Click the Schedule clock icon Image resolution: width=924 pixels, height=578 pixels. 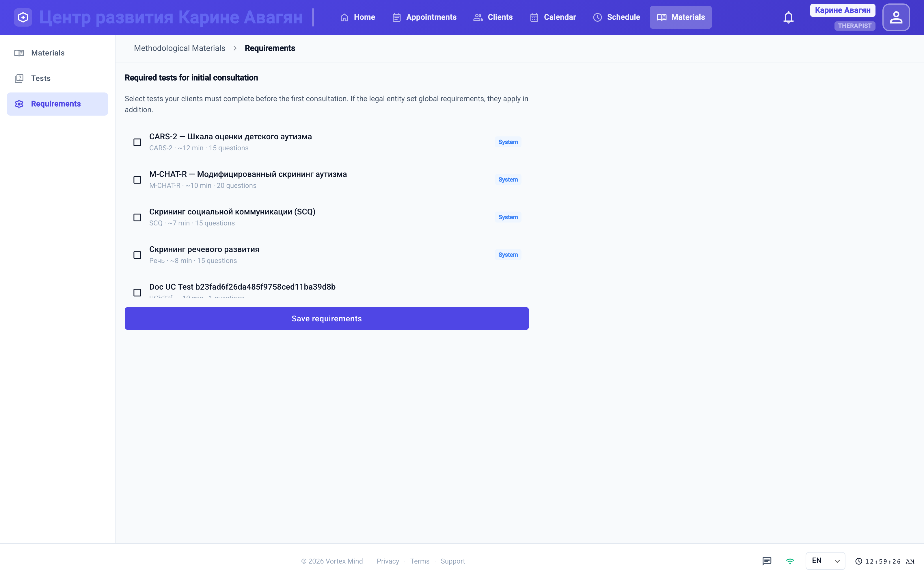[x=597, y=17]
